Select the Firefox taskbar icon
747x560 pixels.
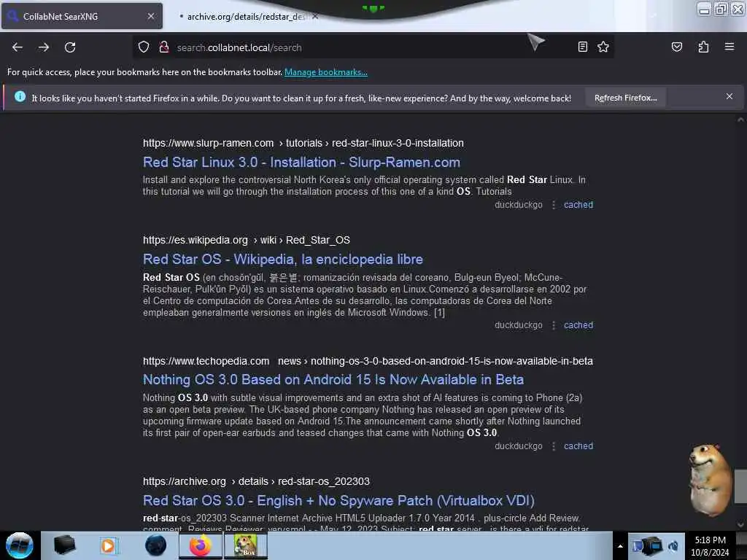(x=200, y=545)
